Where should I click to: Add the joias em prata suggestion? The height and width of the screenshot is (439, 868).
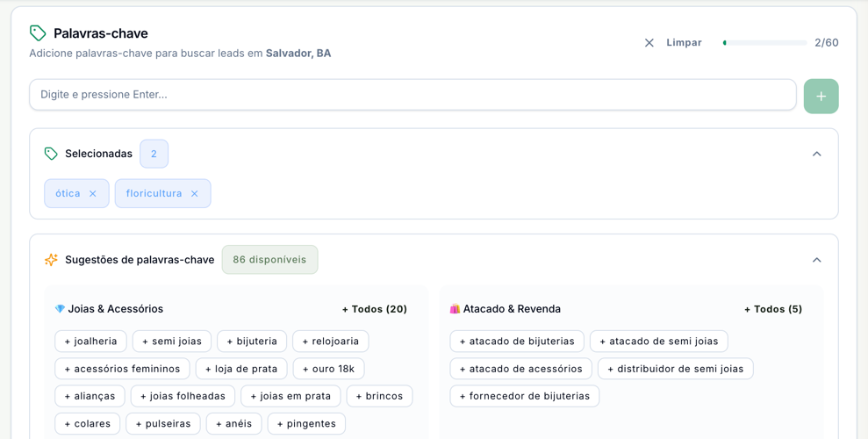[x=291, y=396]
